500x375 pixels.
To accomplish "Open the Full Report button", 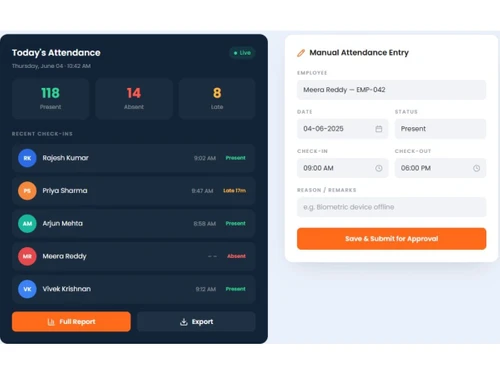I will tap(71, 322).
